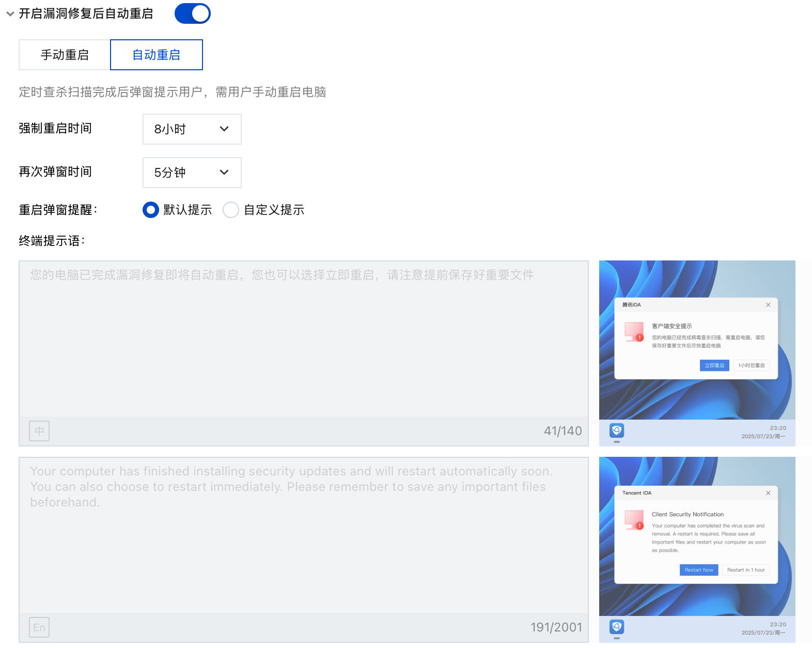This screenshot has height=648, width=812.
Task: Click Restart Now in the English preview
Action: tap(699, 570)
